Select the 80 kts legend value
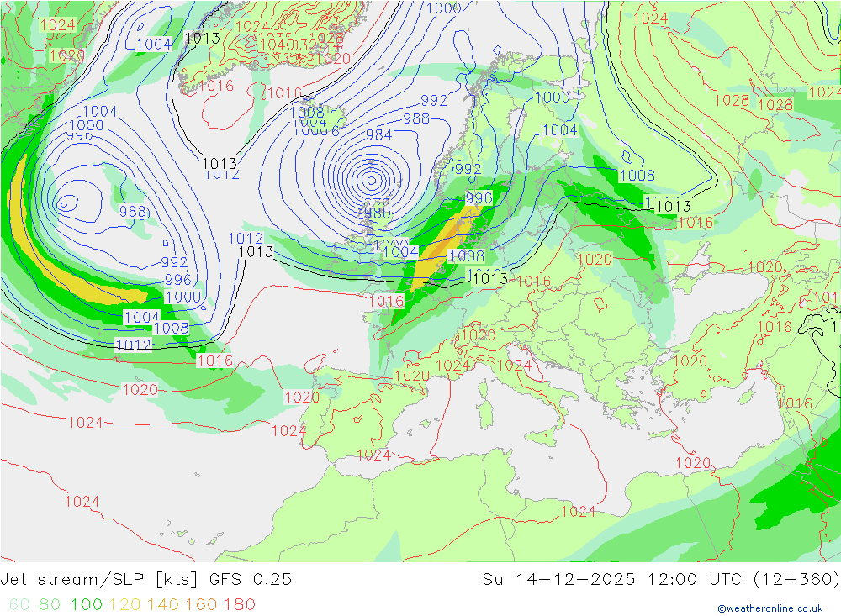This screenshot has width=841, height=616. 50,604
